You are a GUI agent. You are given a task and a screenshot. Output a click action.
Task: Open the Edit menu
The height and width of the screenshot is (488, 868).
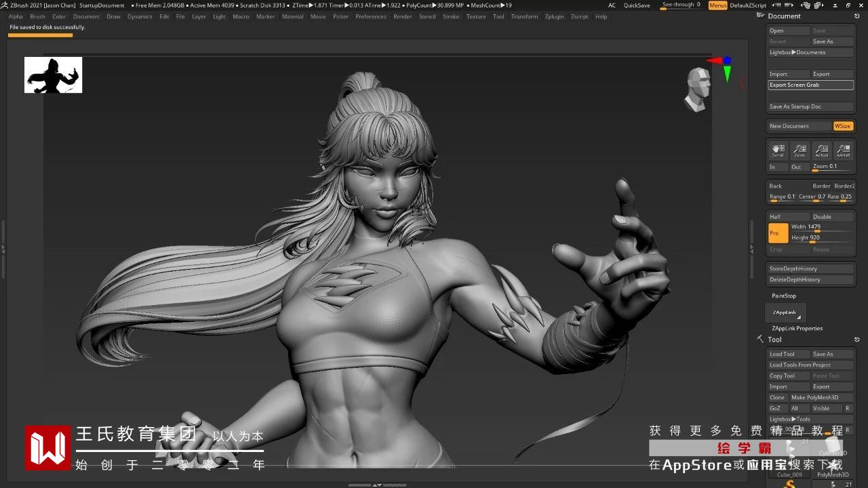tap(164, 16)
